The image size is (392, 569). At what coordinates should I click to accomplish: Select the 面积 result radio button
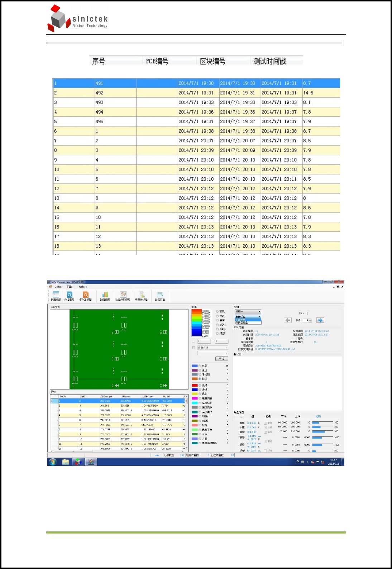coord(217,312)
